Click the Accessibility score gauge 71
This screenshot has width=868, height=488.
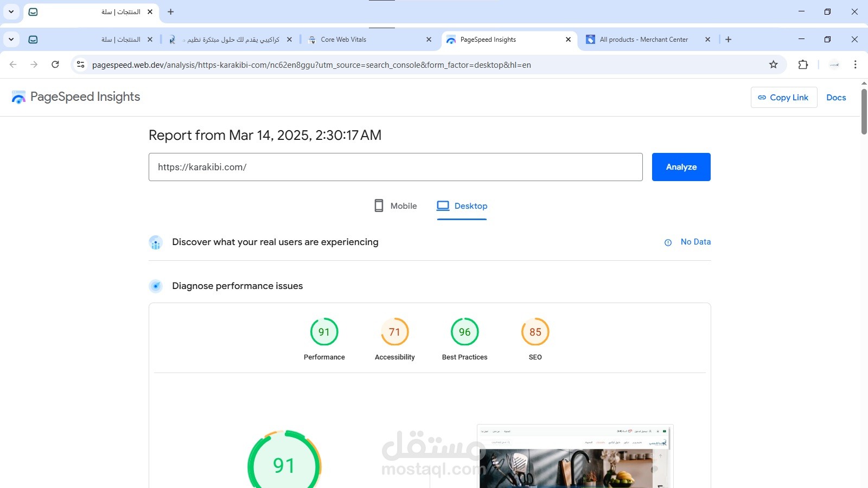coord(395,332)
